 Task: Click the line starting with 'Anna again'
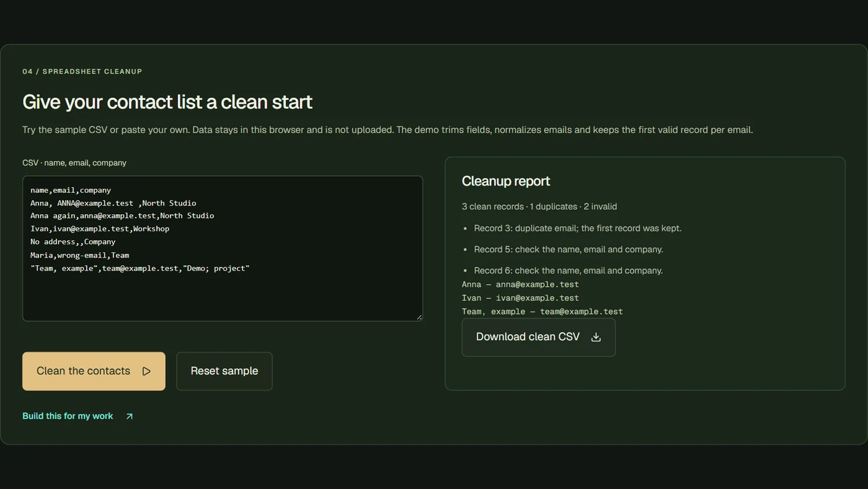(x=122, y=216)
